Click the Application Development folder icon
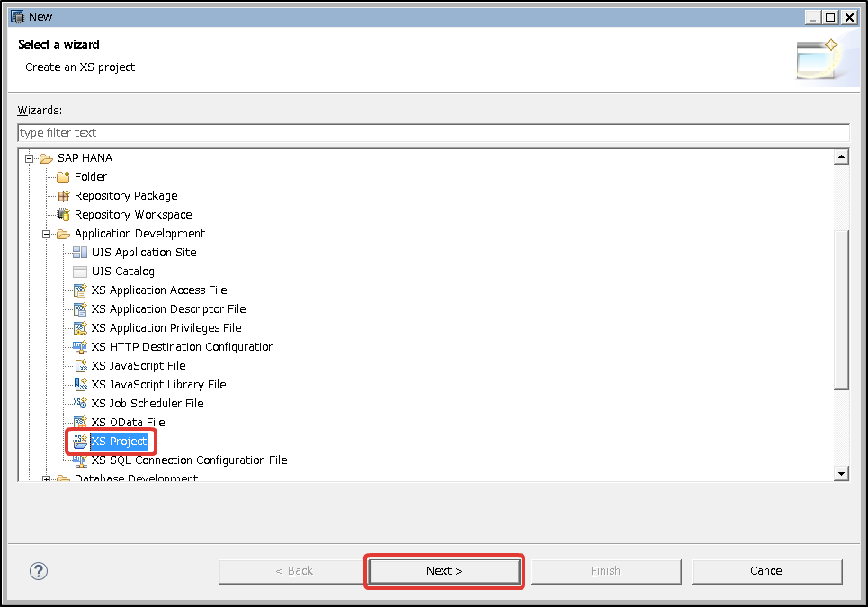 pos(63,234)
